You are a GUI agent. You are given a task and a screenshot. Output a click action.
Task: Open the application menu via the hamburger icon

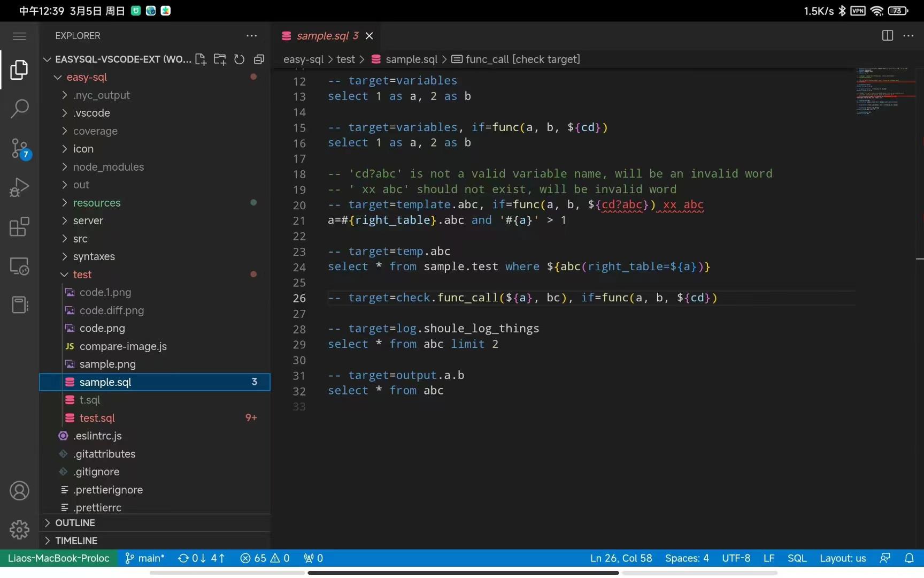[x=19, y=35]
